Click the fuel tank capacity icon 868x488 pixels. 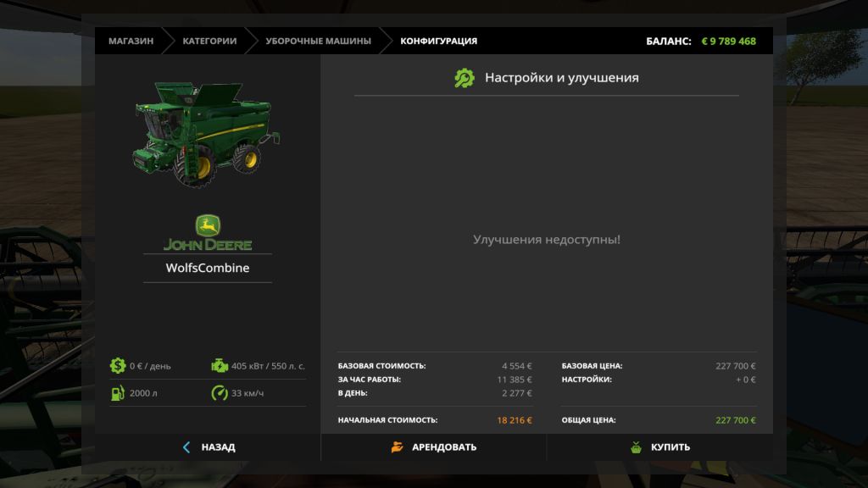pos(118,393)
